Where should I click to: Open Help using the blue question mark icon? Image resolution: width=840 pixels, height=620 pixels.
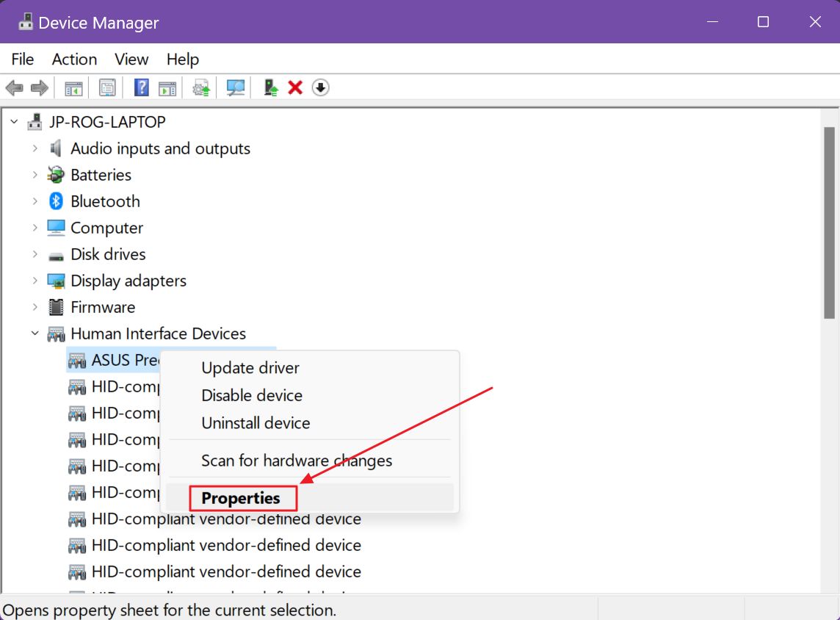[143, 87]
